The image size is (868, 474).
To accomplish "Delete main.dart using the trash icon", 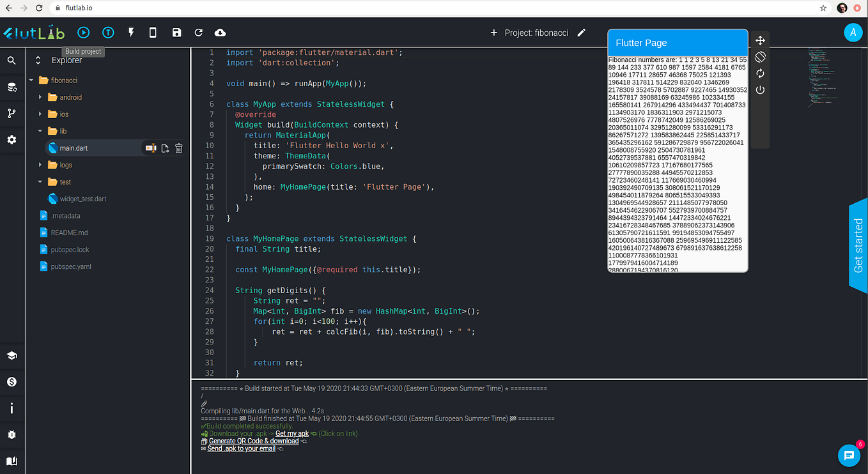I will [x=178, y=148].
